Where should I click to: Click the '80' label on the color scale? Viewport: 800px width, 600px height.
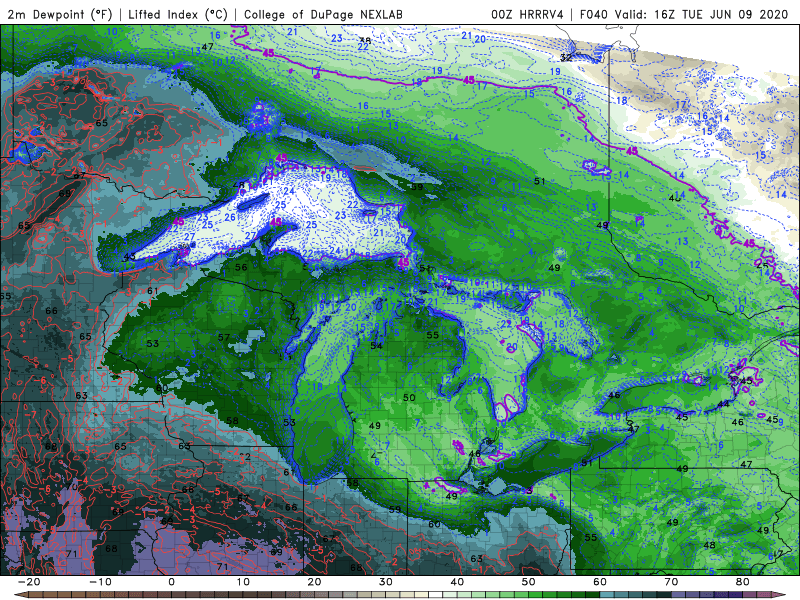tap(743, 582)
